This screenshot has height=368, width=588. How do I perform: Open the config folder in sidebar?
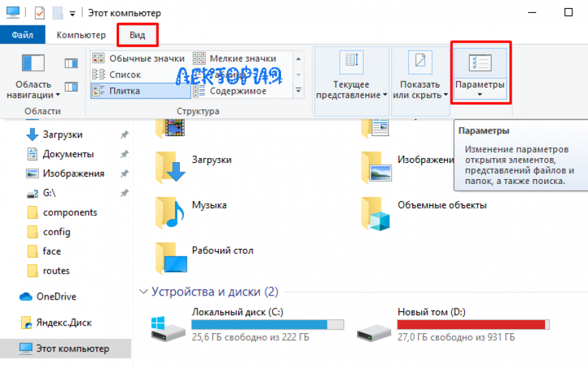[x=49, y=232]
